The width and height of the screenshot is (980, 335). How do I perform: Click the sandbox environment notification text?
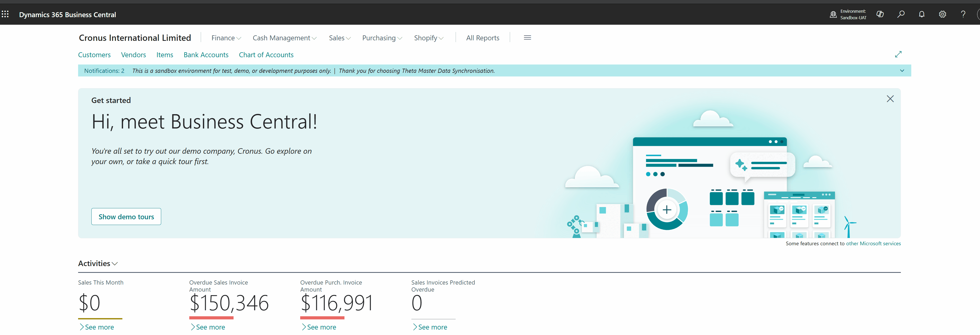(231, 71)
